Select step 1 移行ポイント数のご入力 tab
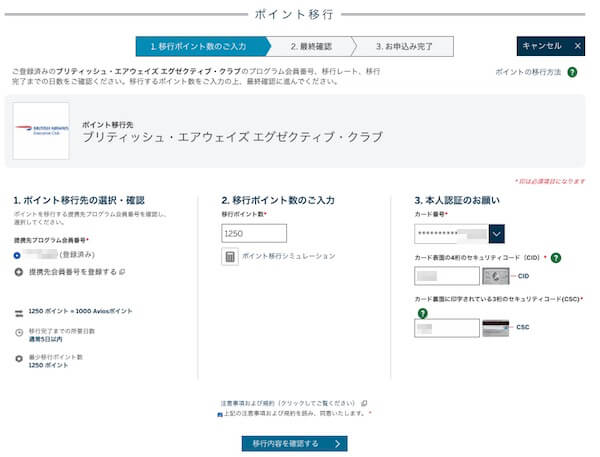The image size is (600, 457). [x=201, y=47]
